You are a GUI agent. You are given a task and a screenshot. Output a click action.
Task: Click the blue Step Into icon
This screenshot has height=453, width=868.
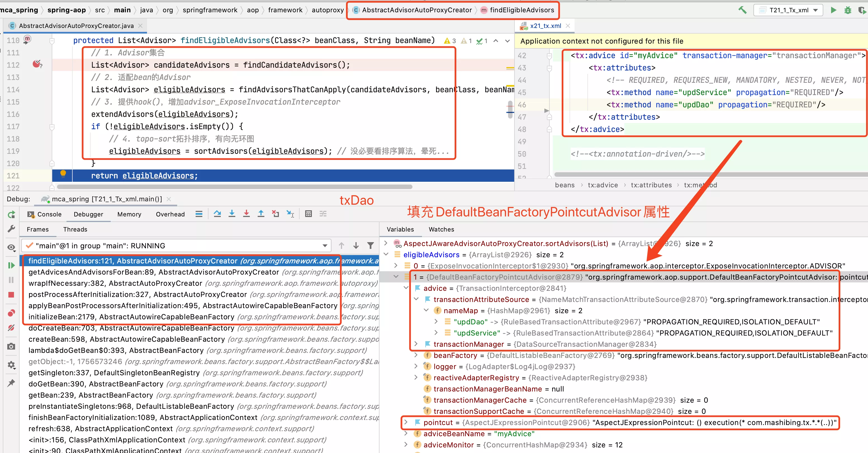click(232, 214)
